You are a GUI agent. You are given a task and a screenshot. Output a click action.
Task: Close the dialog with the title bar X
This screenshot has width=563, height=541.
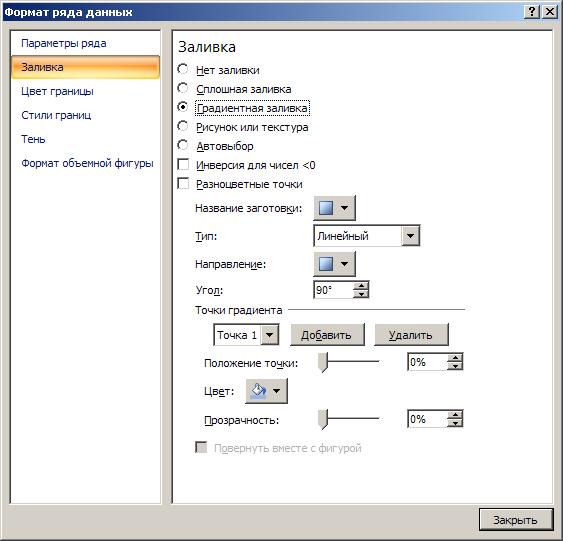550,12
